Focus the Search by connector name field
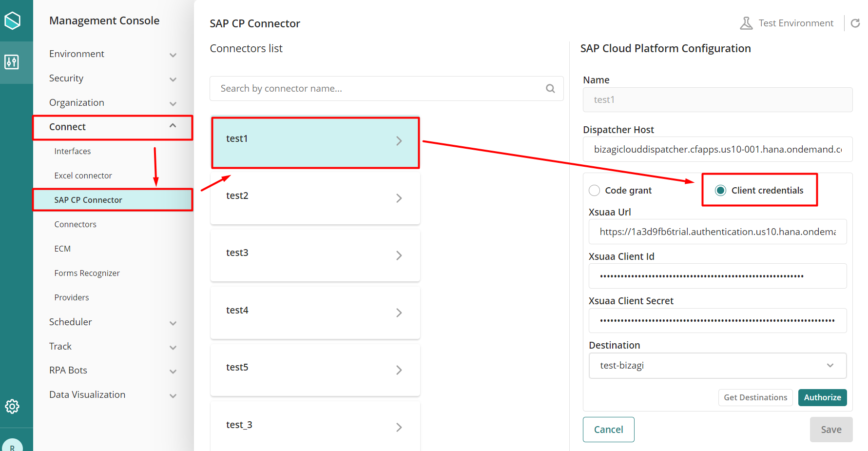Viewport: 868px width, 451px height. pyautogui.click(x=386, y=88)
